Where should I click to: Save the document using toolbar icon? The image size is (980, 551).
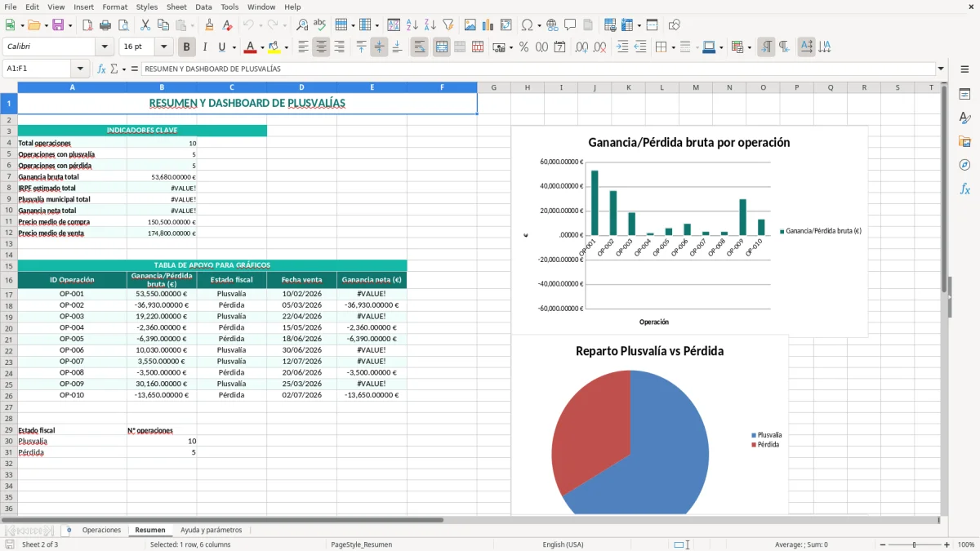pos(58,25)
